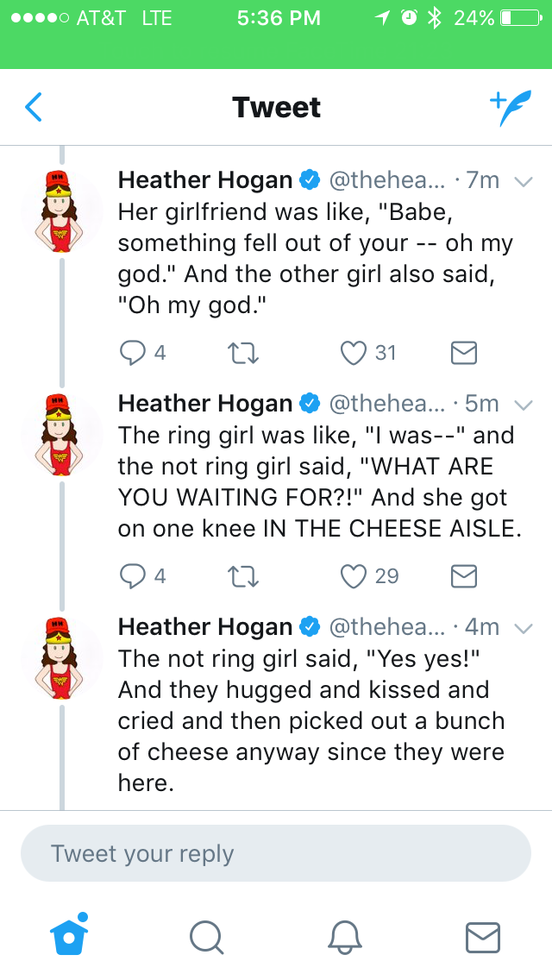The width and height of the screenshot is (552, 980).
Task: Open the Search tab
Action: (x=206, y=936)
